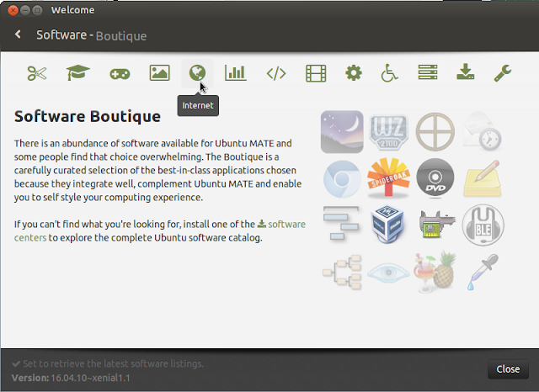Open the Internet category (globe icon)

click(x=197, y=73)
